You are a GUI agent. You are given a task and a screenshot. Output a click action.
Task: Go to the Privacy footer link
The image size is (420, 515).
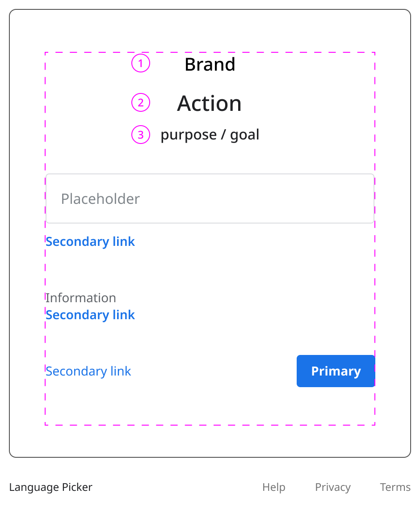click(333, 487)
